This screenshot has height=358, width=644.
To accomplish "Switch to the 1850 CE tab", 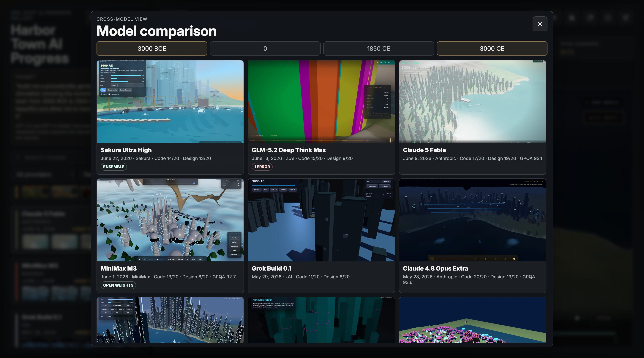I will pos(378,48).
